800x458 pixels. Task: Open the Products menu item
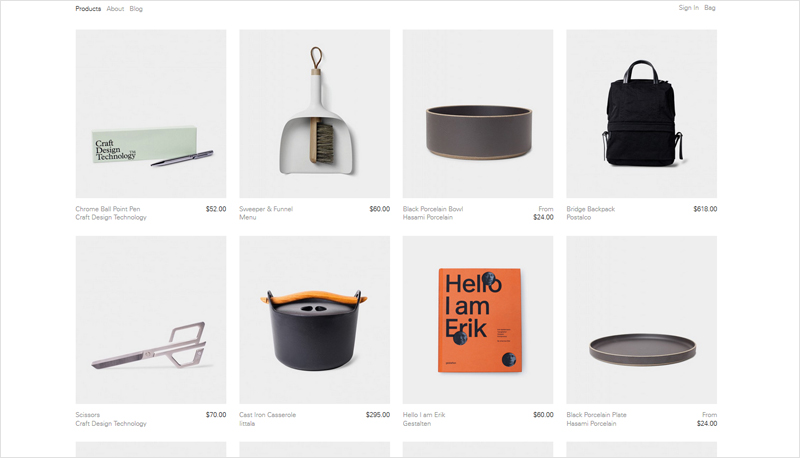click(88, 9)
